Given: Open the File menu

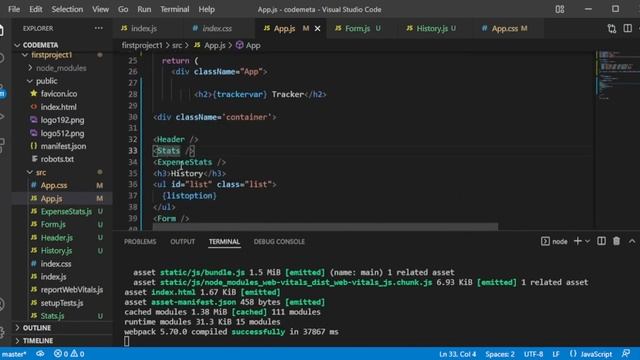Looking at the screenshot, I should (14, 9).
